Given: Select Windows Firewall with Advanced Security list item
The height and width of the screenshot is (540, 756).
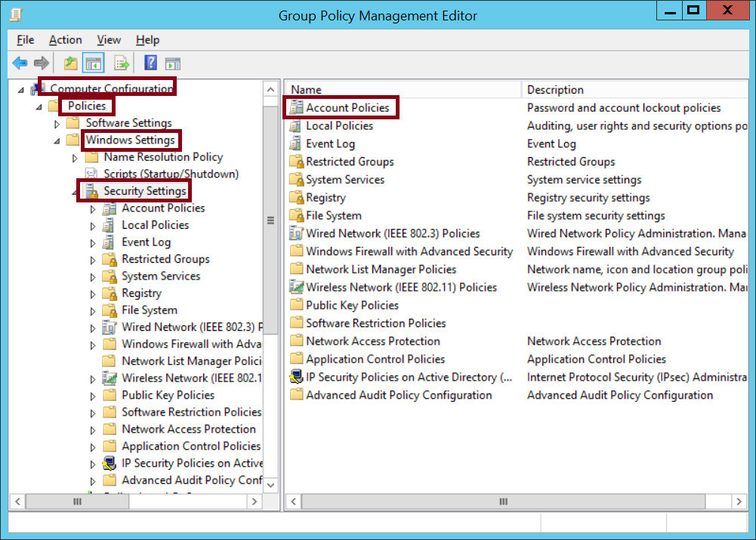Looking at the screenshot, I should click(x=409, y=251).
